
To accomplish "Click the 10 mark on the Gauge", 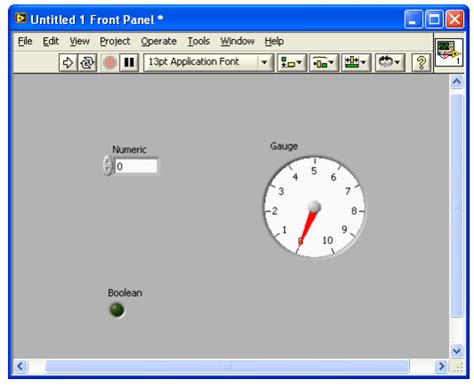I will pyautogui.click(x=328, y=240).
